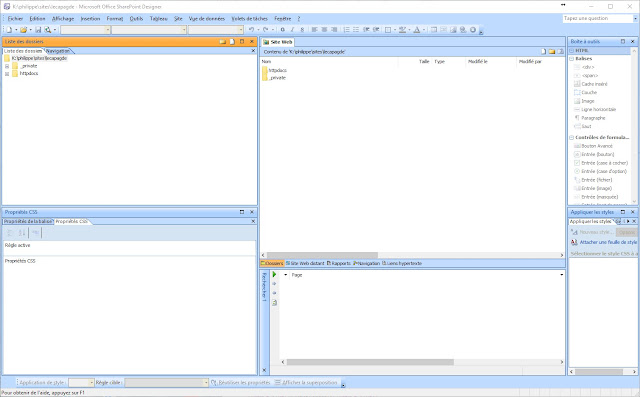Open the Edition menu
640x397 pixels.
coord(37,19)
